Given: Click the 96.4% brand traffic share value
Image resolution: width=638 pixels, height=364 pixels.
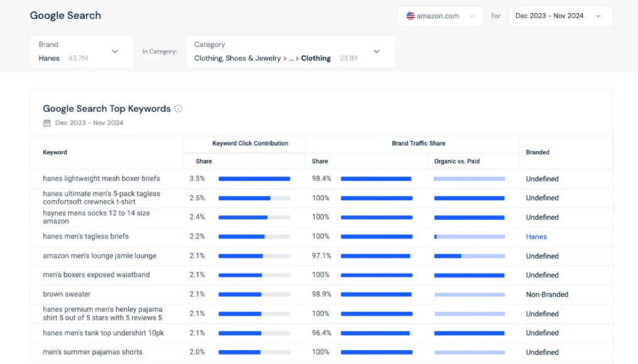Looking at the screenshot, I should 322,333.
